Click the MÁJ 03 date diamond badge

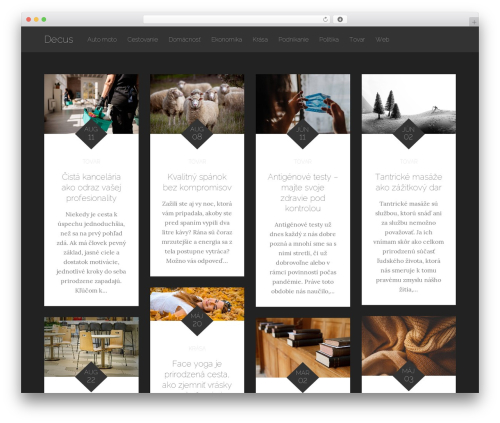pos(408,375)
